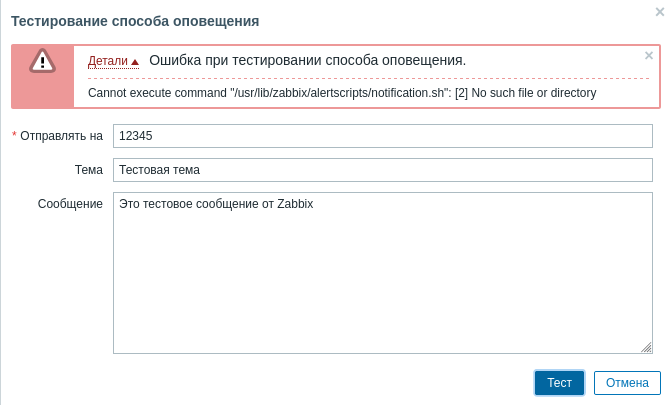Focus the Отправлять на input field

pyautogui.click(x=382, y=135)
